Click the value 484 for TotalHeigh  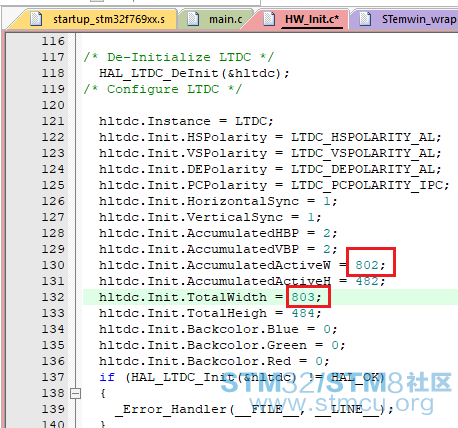click(x=303, y=313)
